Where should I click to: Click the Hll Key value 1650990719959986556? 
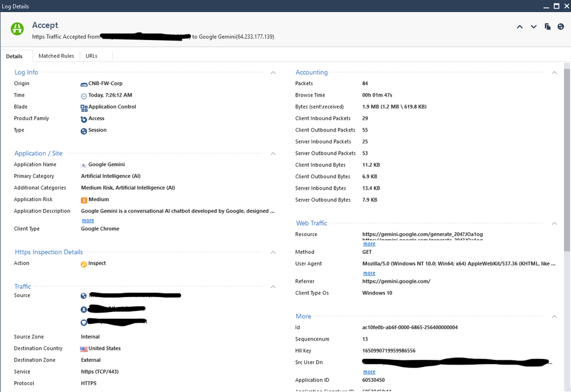pyautogui.click(x=389, y=351)
